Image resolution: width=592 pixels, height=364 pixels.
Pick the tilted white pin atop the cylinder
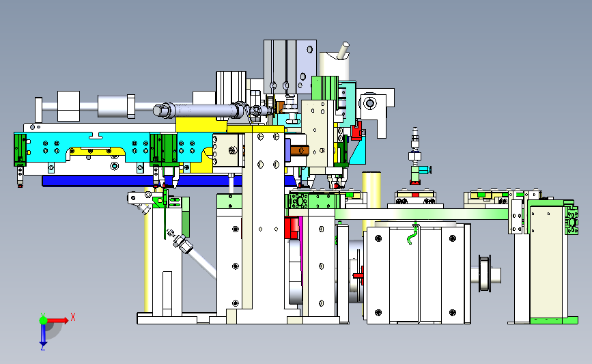[343, 51]
